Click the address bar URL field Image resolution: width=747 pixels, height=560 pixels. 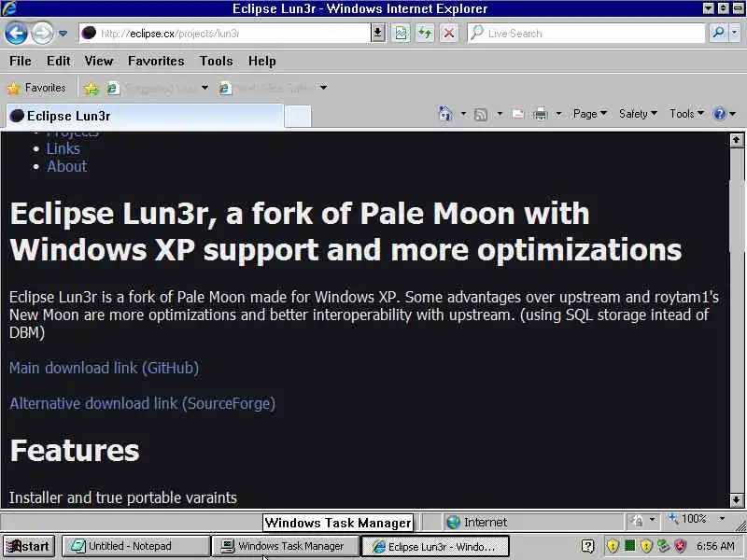click(224, 34)
